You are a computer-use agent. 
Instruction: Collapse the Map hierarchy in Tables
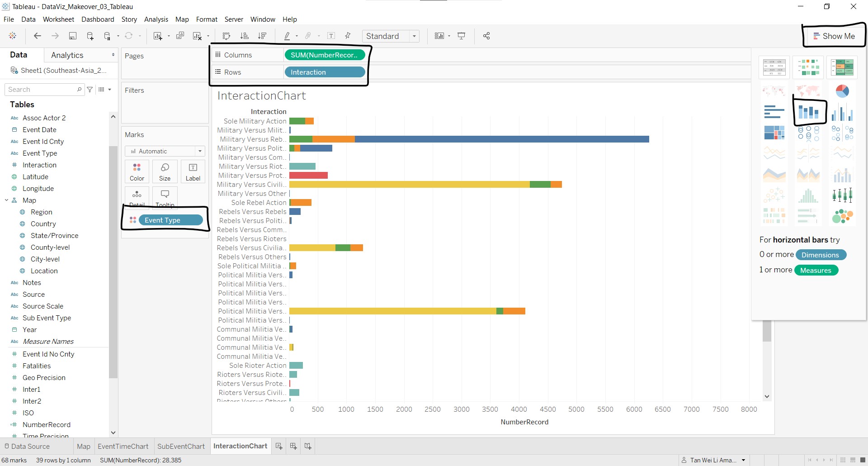tap(7, 200)
